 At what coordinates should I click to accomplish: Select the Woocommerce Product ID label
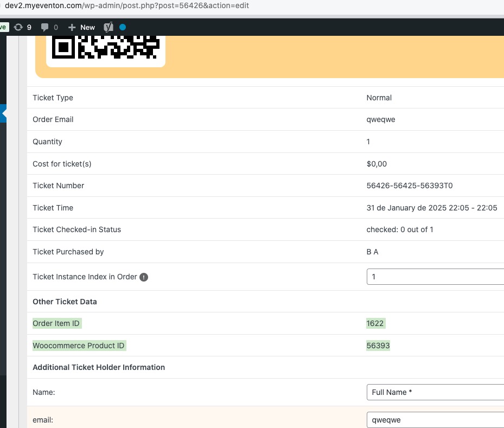tap(79, 346)
